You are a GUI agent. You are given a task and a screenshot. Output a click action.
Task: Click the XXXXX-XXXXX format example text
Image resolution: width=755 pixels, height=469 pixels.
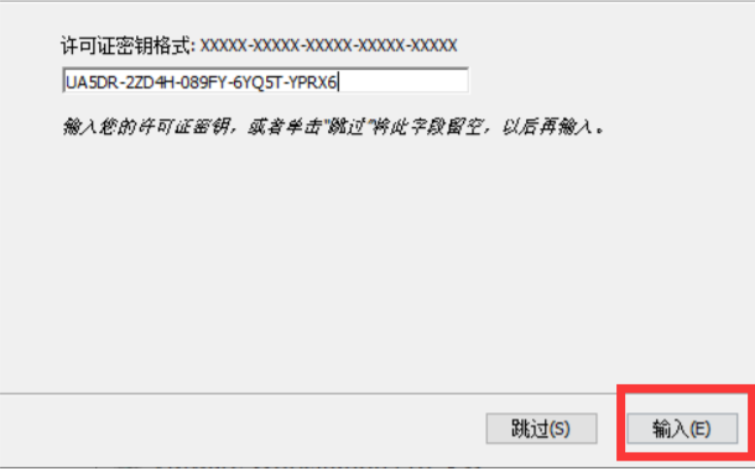pyautogui.click(x=329, y=46)
